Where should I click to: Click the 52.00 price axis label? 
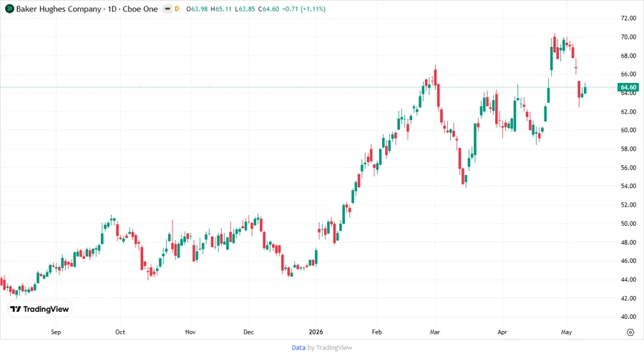pos(628,204)
